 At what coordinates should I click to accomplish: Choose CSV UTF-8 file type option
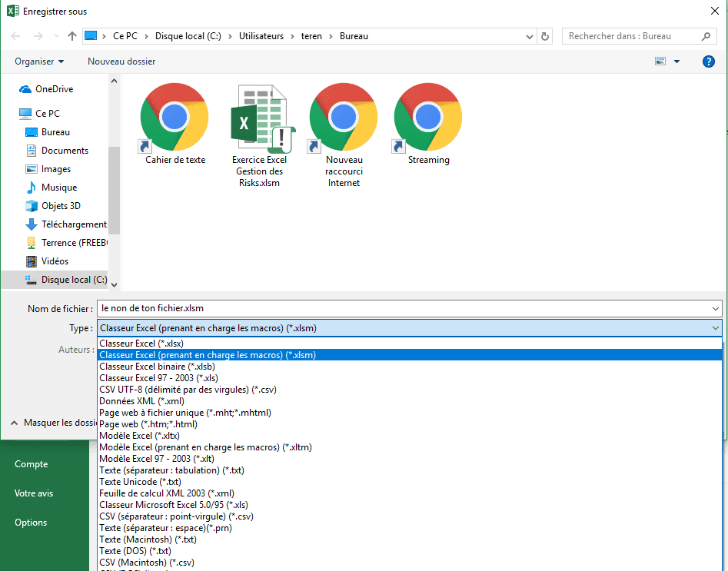(188, 390)
